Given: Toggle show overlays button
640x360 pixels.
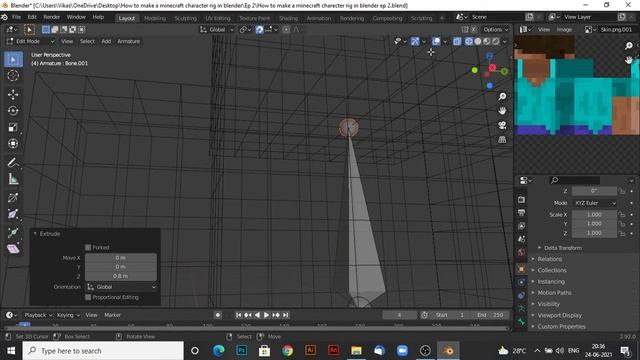Looking at the screenshot, I should [x=436, y=41].
